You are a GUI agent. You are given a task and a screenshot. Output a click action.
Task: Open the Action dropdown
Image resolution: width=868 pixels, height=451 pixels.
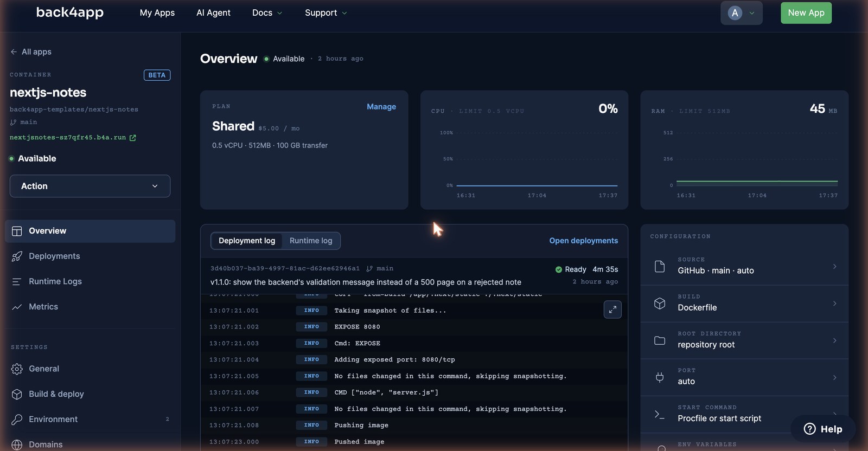tap(90, 186)
